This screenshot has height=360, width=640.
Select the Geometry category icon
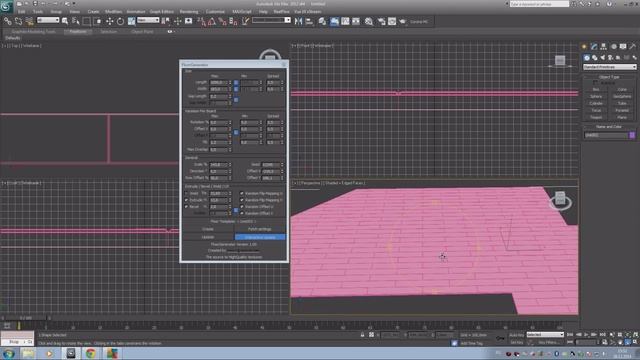(587, 58)
